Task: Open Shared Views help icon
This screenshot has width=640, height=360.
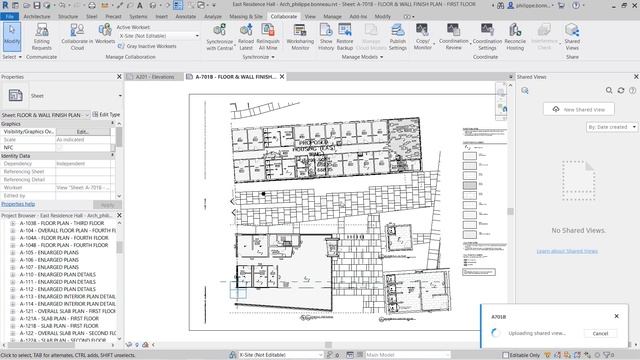Action: click(x=632, y=90)
